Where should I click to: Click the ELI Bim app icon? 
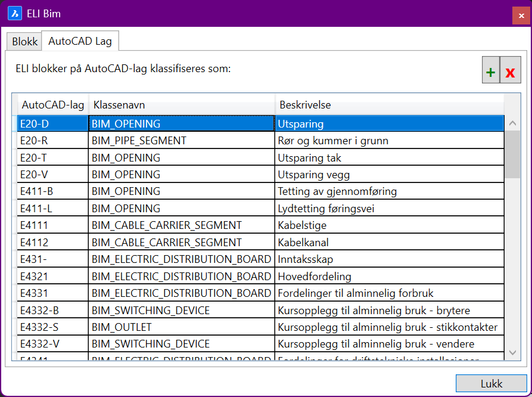pos(14,14)
